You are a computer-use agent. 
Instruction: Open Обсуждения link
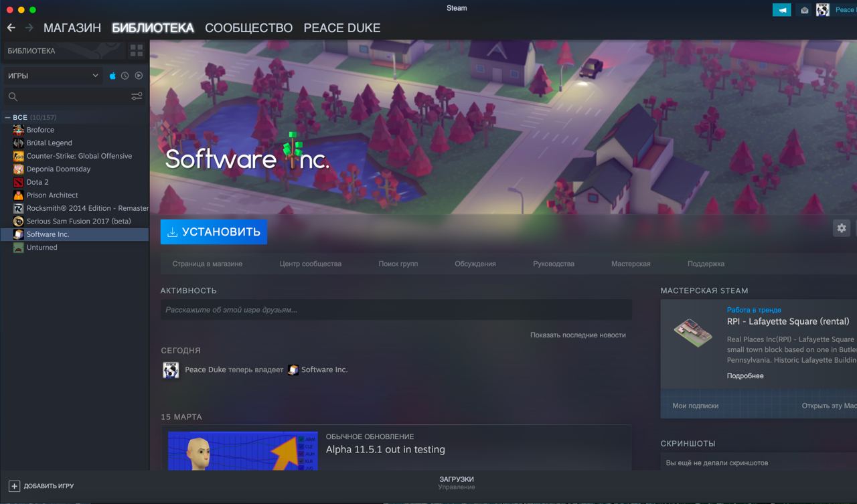tap(475, 264)
